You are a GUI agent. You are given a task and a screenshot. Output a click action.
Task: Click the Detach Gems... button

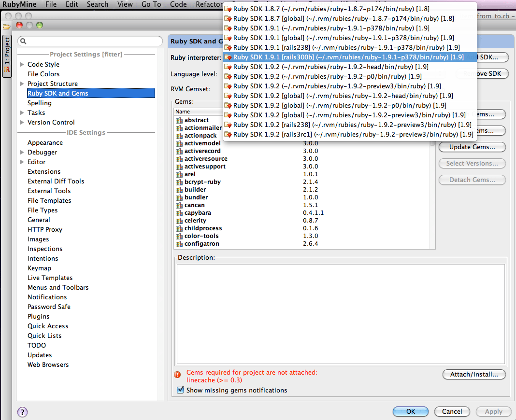point(472,180)
